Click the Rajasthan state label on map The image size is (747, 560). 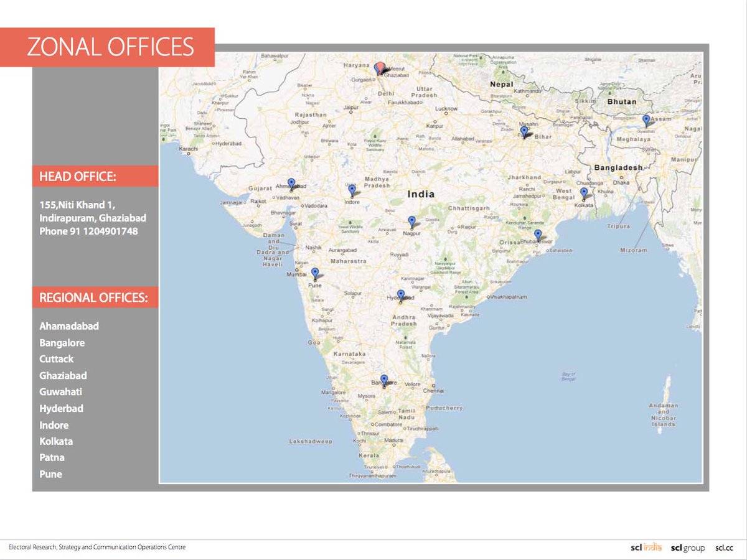point(311,115)
